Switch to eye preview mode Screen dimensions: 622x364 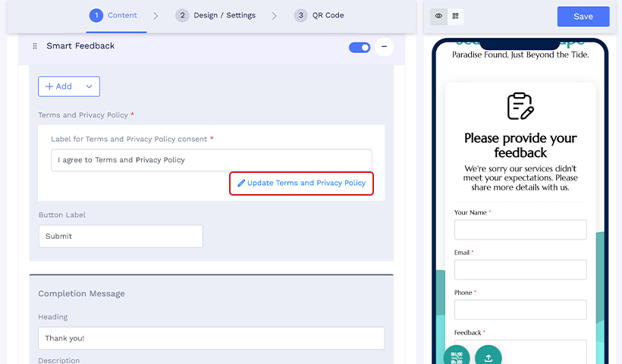(438, 16)
